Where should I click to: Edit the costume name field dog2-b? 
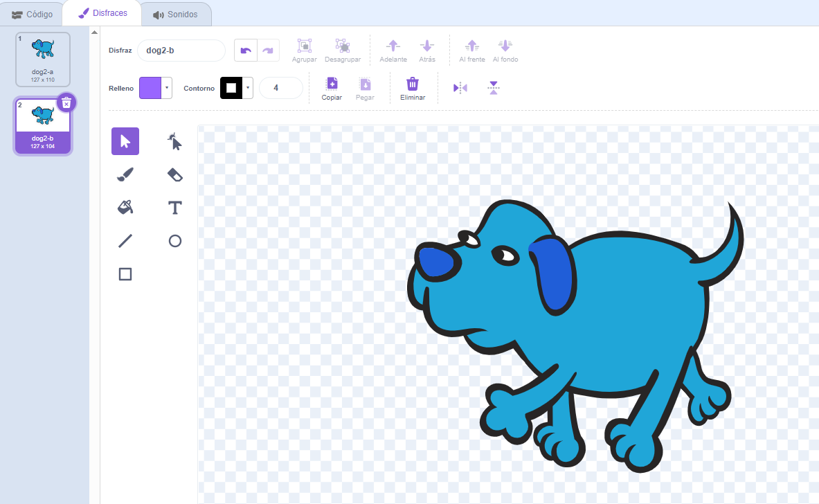181,50
